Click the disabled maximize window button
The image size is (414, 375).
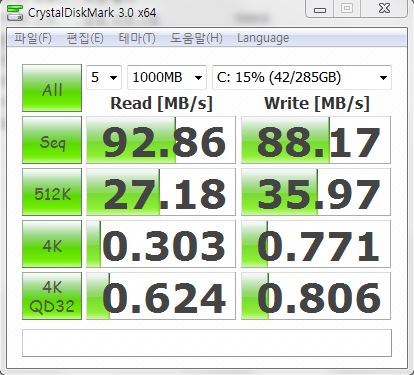pos(347,9)
